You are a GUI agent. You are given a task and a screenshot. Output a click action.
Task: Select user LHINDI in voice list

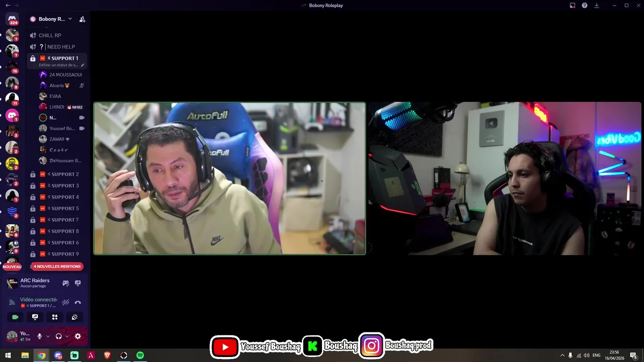pos(61,107)
